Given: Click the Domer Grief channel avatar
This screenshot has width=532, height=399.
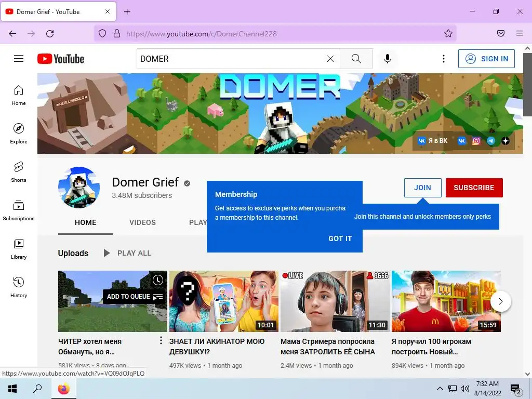Looking at the screenshot, I should [x=79, y=187].
